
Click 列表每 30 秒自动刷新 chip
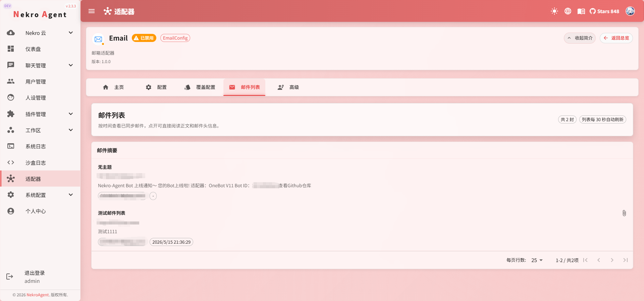[x=603, y=119]
